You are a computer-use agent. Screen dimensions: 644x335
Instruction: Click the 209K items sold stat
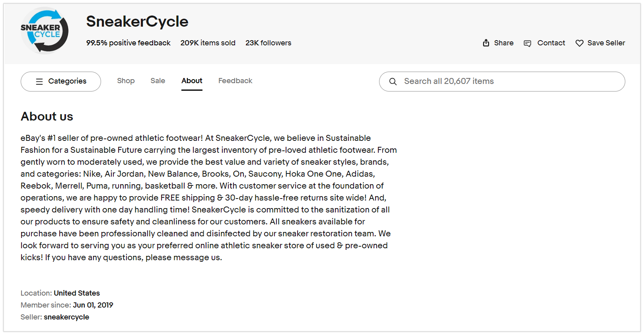208,43
